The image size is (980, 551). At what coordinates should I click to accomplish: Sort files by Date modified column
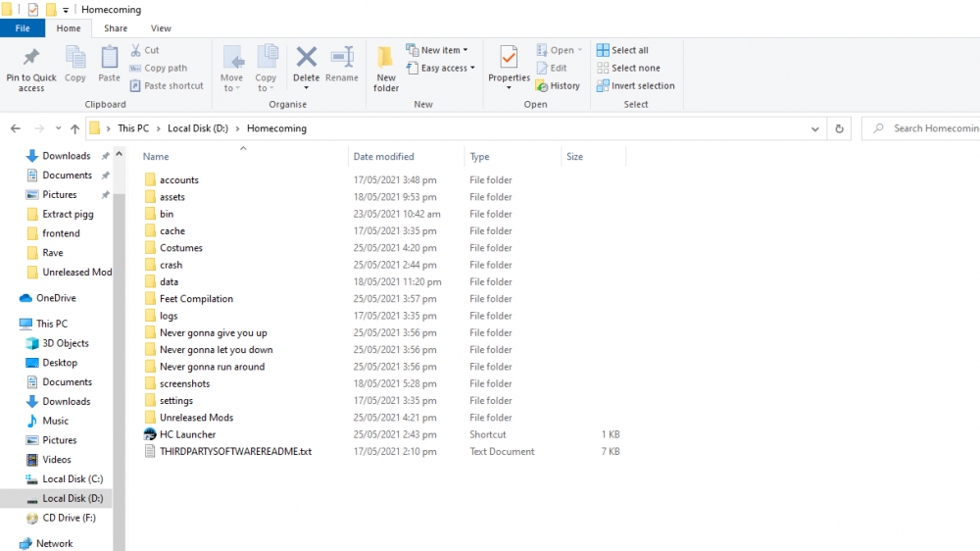point(384,157)
